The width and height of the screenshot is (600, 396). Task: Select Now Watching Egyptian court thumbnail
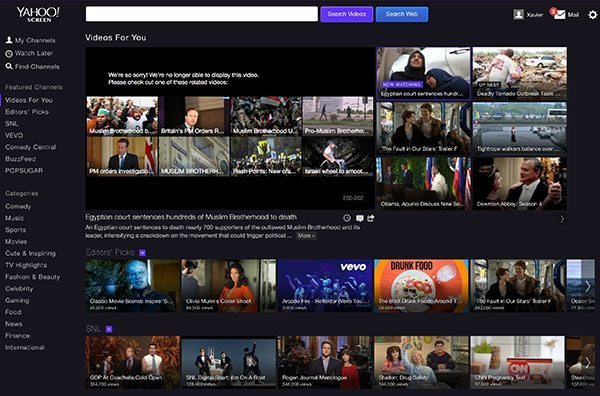point(423,73)
